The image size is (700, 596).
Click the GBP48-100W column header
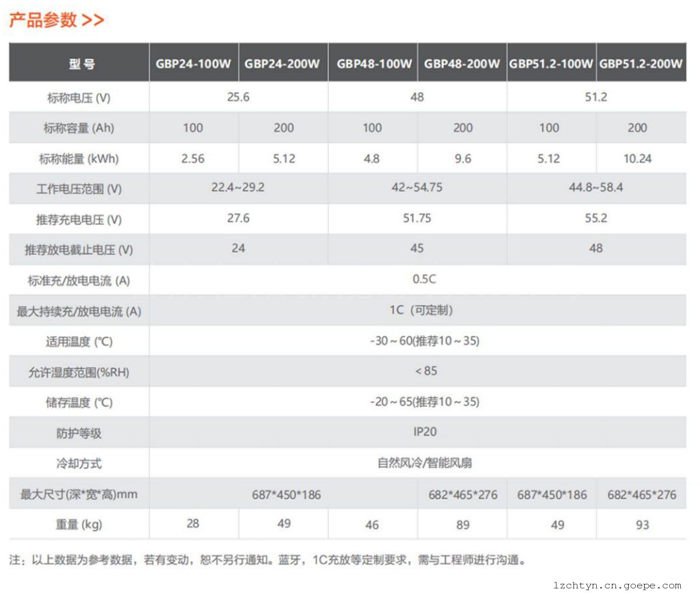click(374, 63)
